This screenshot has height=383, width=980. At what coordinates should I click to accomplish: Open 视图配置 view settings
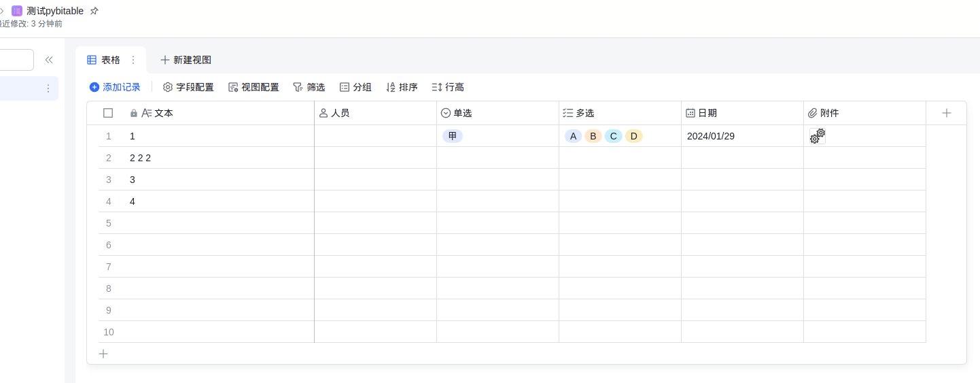(x=253, y=87)
